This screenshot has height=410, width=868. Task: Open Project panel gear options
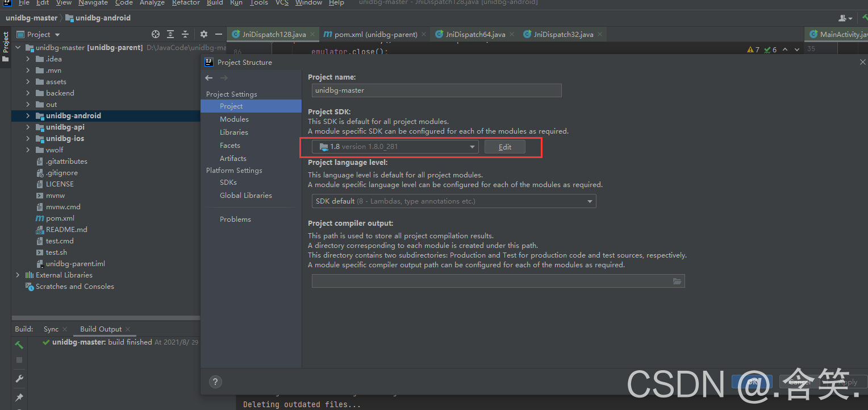pos(204,35)
